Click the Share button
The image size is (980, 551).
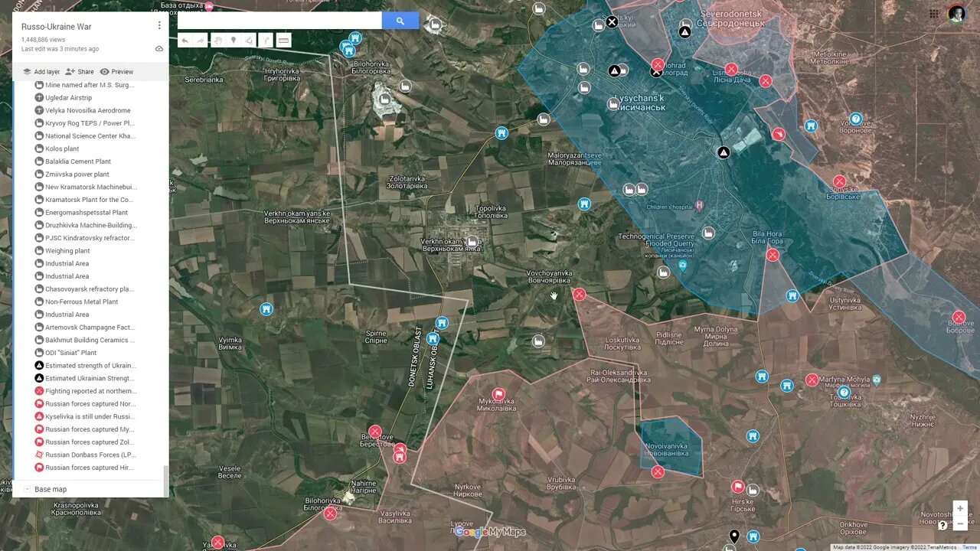point(80,72)
